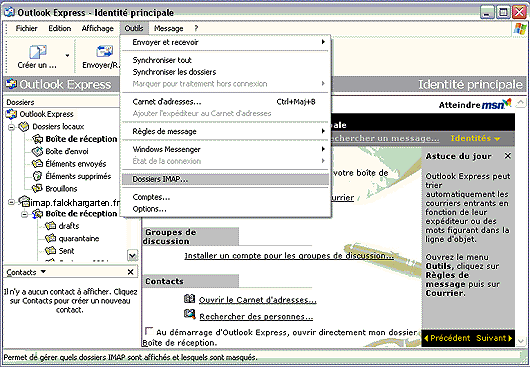
Task: Open the Affichage menu
Action: (97, 28)
